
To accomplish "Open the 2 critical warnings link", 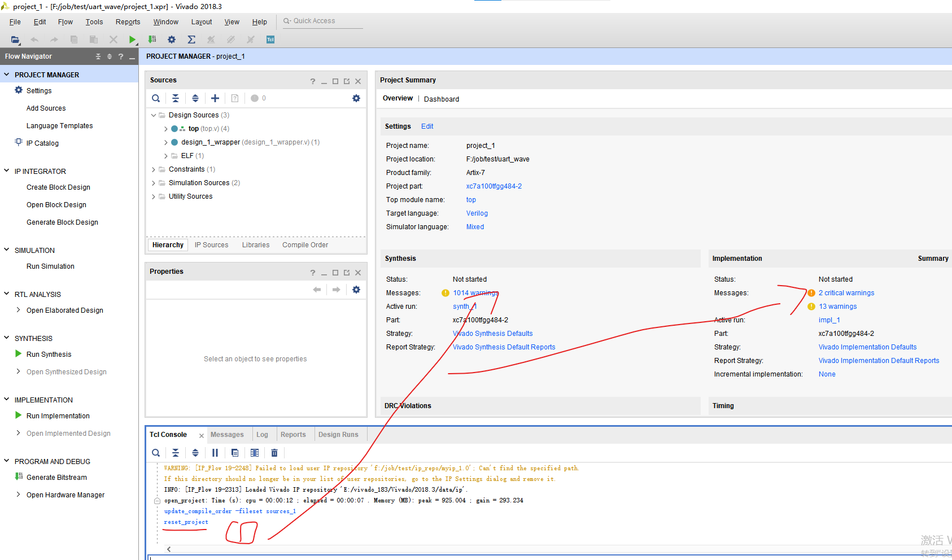I will click(846, 293).
